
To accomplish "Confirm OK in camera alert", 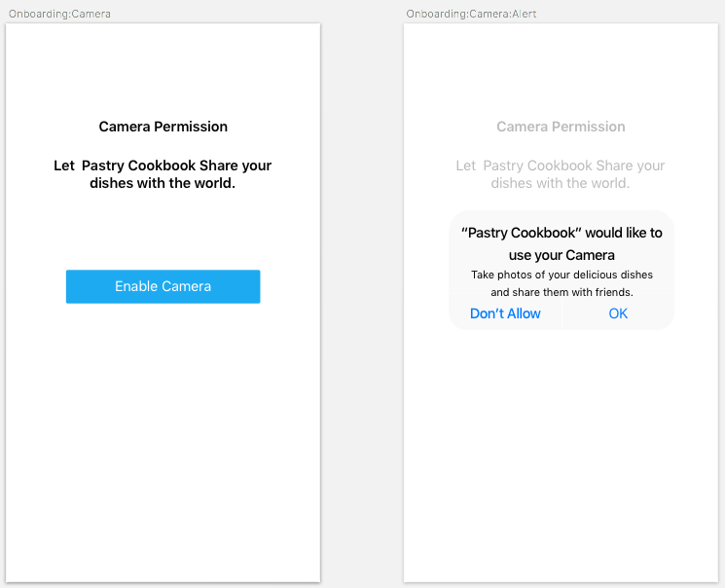I will click(x=618, y=313).
